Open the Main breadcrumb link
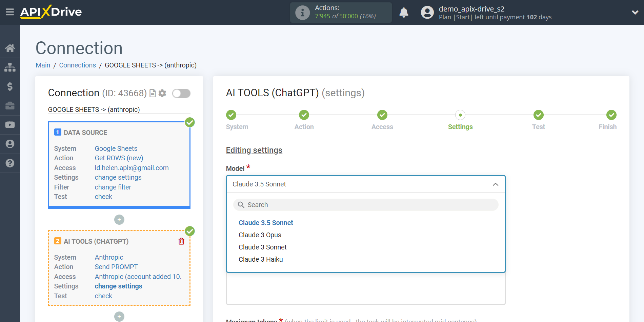 point(43,65)
